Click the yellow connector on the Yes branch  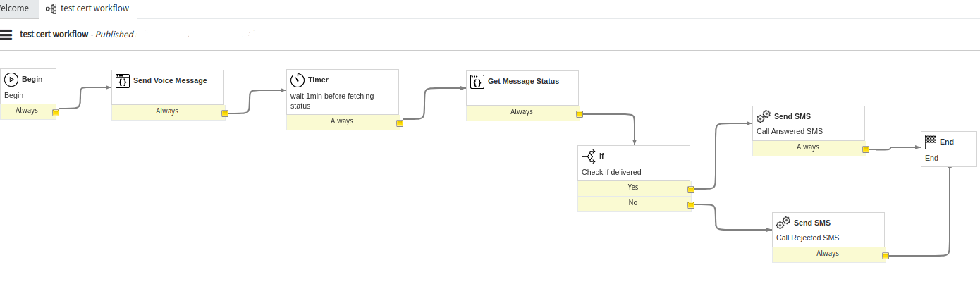pos(691,189)
